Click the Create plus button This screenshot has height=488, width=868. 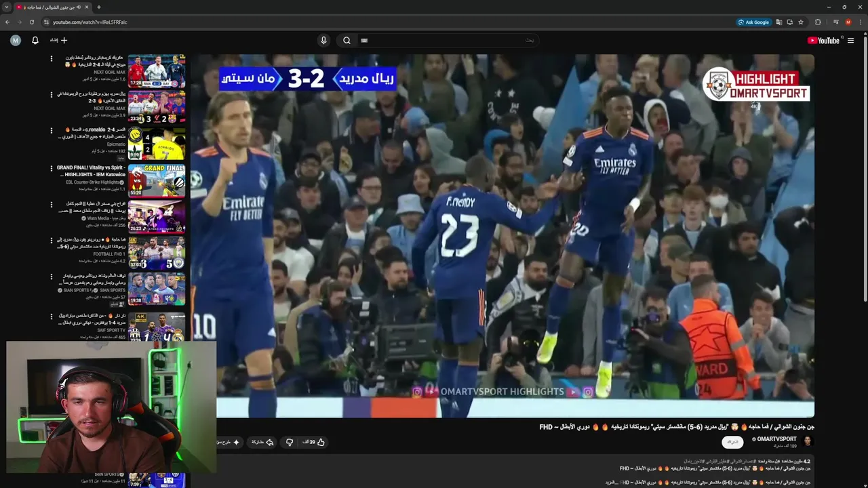pos(59,41)
